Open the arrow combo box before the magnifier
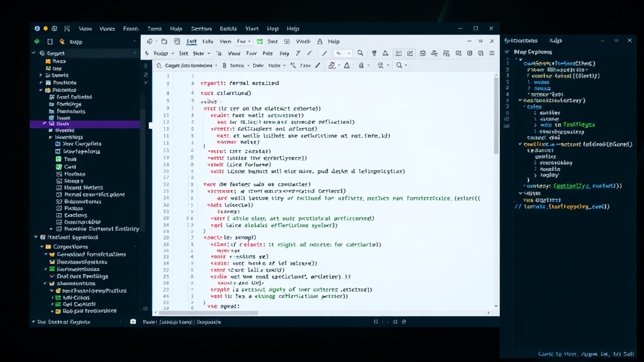This screenshot has height=362, width=644. pyautogui.click(x=343, y=53)
